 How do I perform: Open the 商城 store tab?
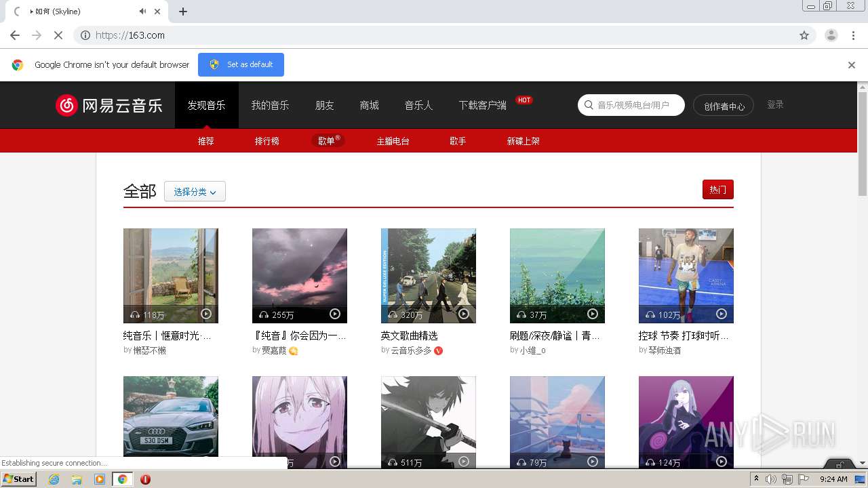(370, 105)
